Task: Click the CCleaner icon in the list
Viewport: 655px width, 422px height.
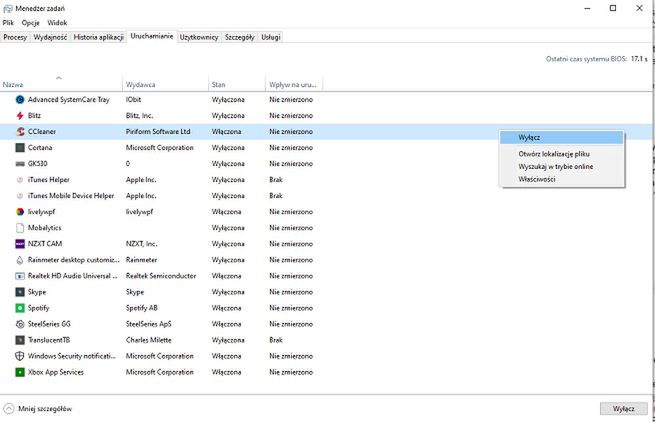Action: [x=20, y=131]
